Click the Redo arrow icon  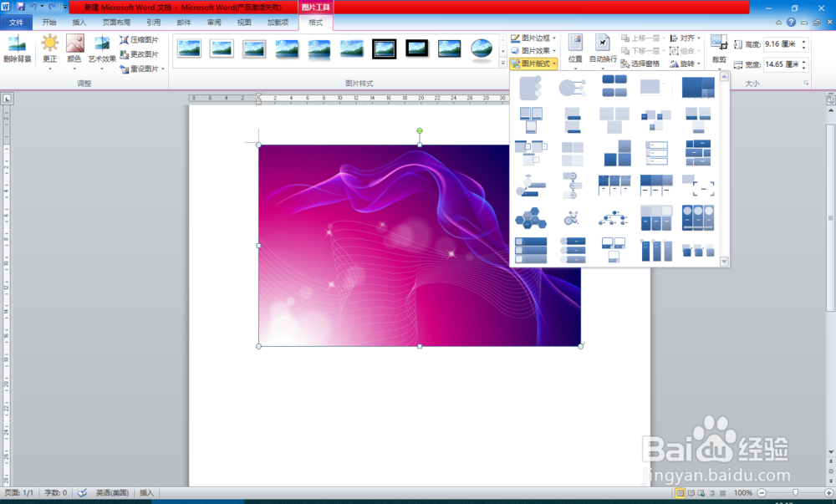(52, 7)
